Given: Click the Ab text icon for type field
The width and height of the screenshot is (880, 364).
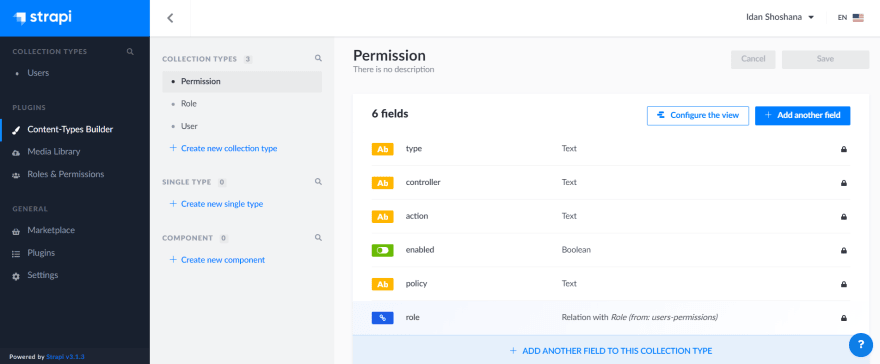Looking at the screenshot, I should pyautogui.click(x=382, y=149).
